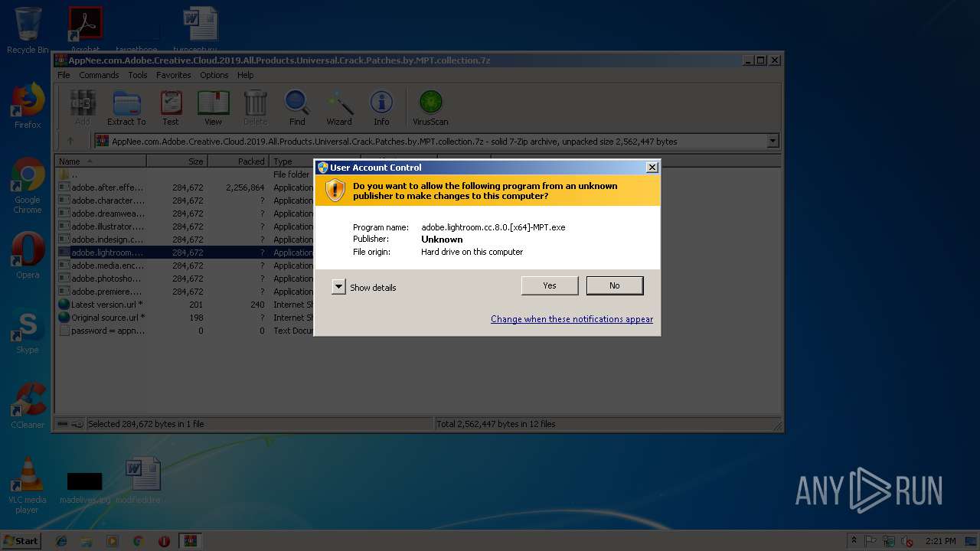Expand the archive path dropdown in WinRAR
The image size is (980, 551).
point(773,141)
